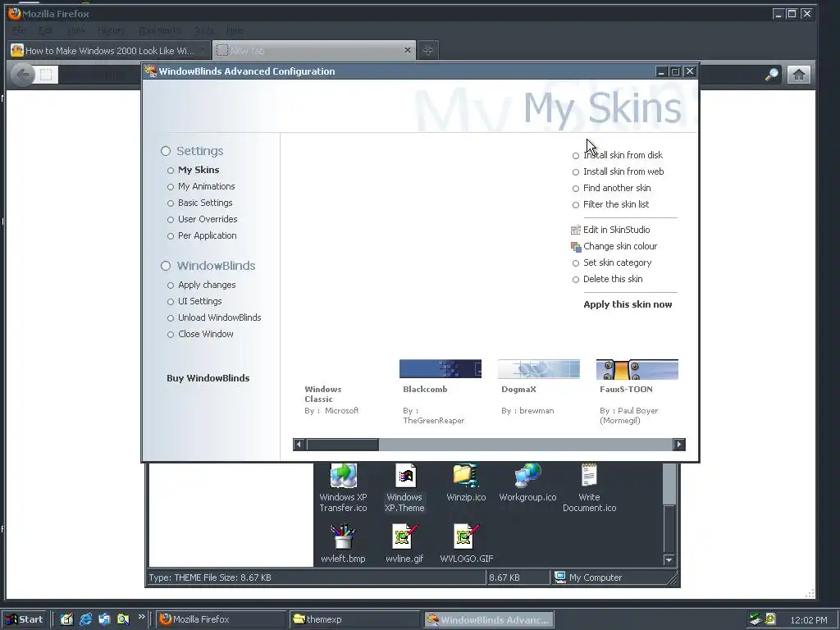
Task: Click Change skin colour icon
Action: 576,246
